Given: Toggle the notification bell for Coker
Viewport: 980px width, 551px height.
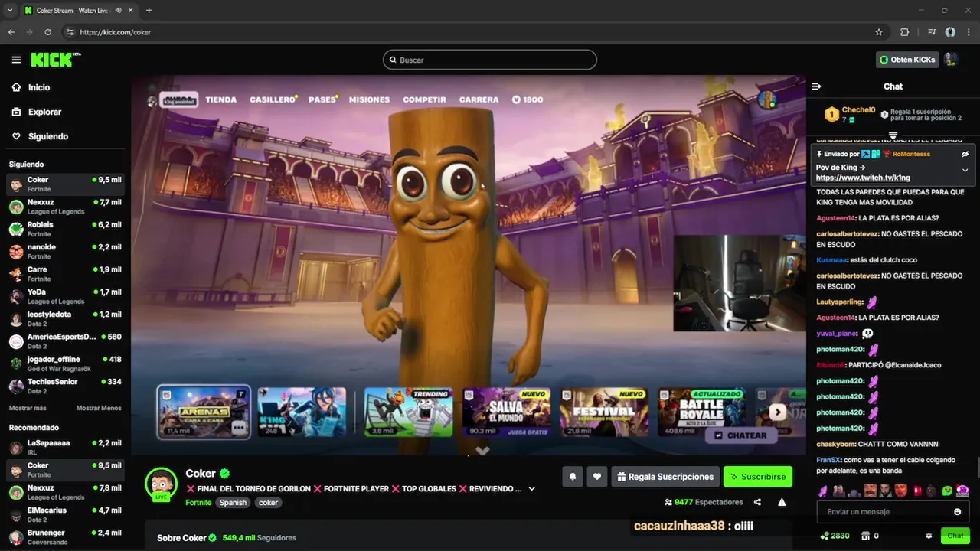Looking at the screenshot, I should click(x=573, y=477).
